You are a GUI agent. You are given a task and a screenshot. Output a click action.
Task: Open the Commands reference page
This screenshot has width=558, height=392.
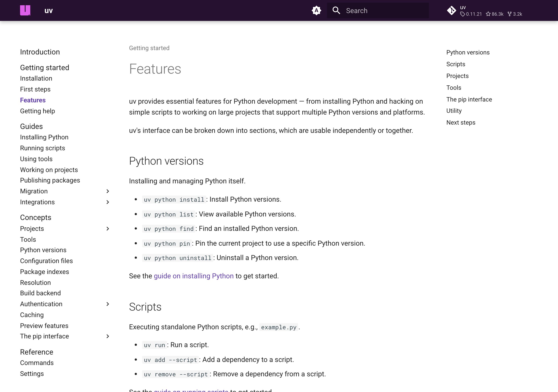(x=37, y=363)
